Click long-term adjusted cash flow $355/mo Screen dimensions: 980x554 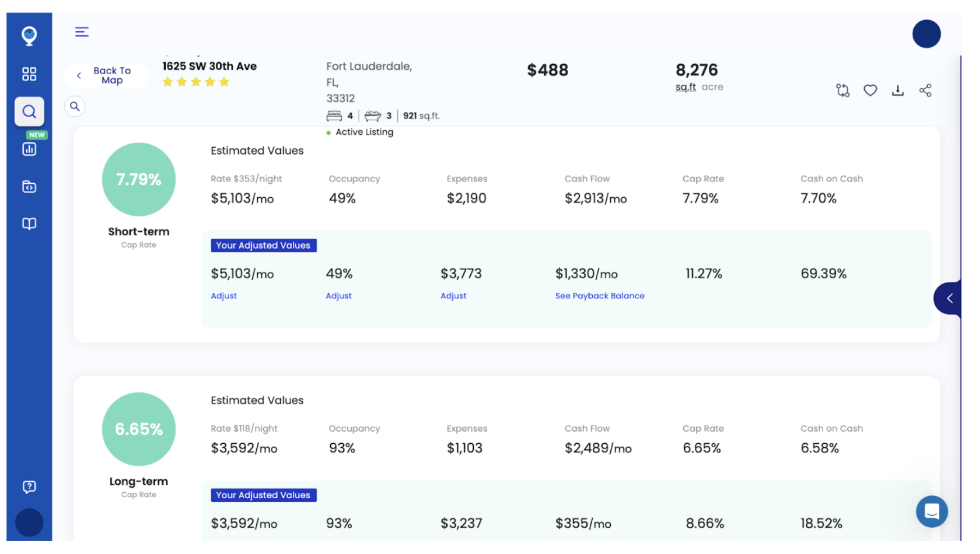(583, 523)
